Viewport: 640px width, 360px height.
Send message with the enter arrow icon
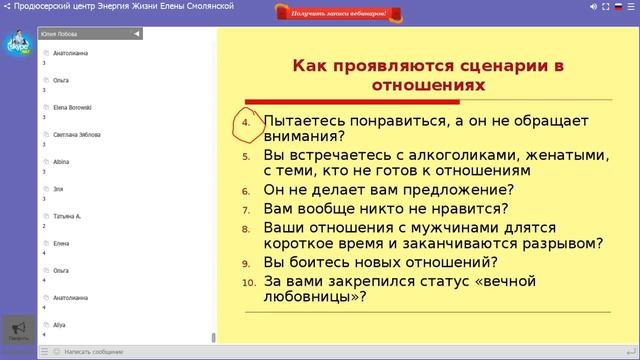click(x=631, y=351)
